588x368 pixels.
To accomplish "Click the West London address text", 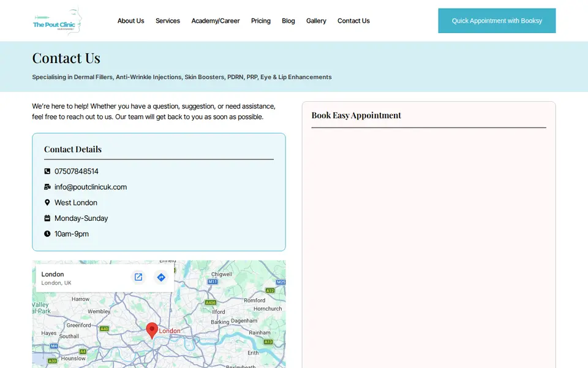I will pyautogui.click(x=76, y=202).
